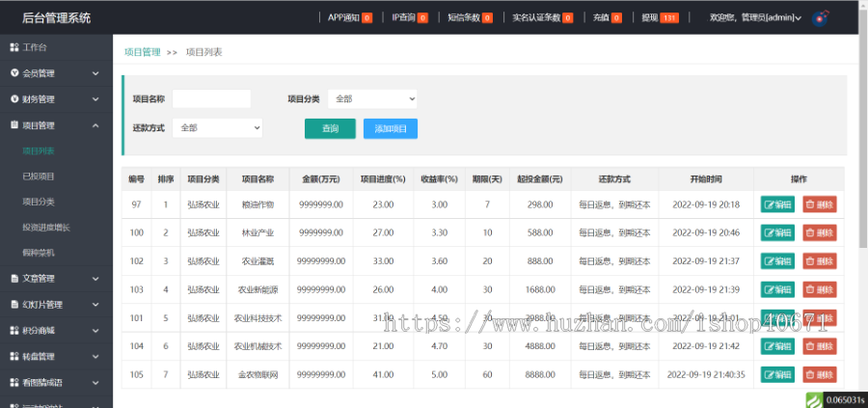Click the 项目管理 breadcrumb link
Screen dimensions: 868x408
click(x=143, y=52)
